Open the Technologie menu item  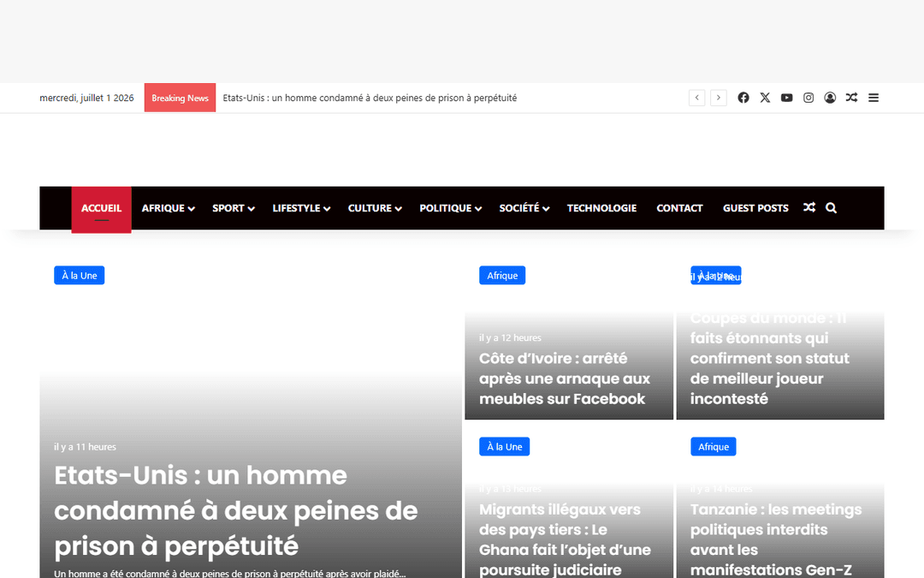click(601, 208)
